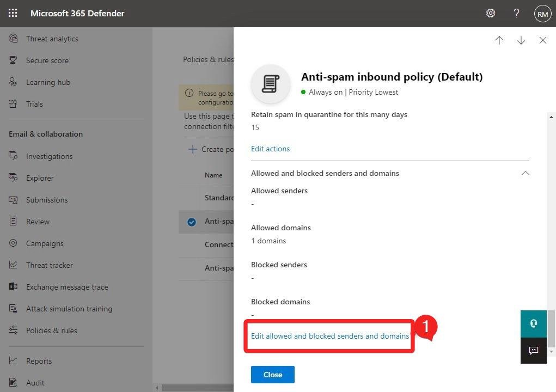Open Defender settings with the gear icon
556x392 pixels.
[x=490, y=13]
